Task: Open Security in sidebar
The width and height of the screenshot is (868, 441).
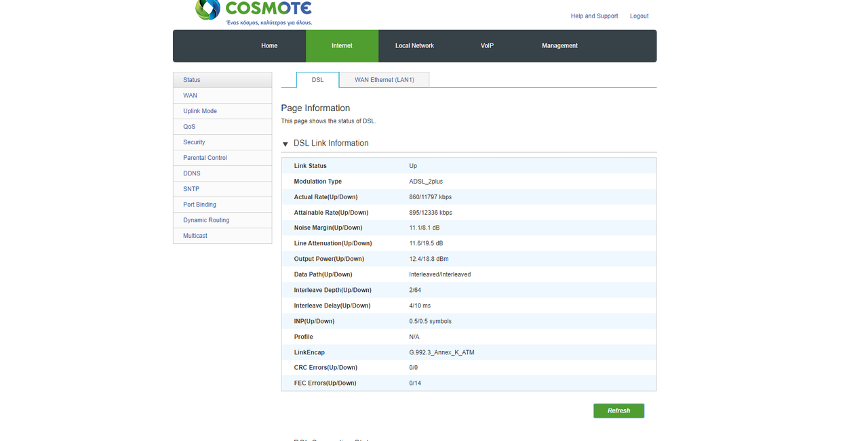Action: point(222,142)
